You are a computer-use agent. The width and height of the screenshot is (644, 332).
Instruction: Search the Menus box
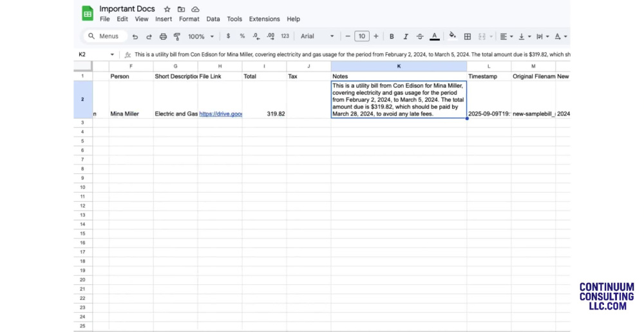[106, 36]
